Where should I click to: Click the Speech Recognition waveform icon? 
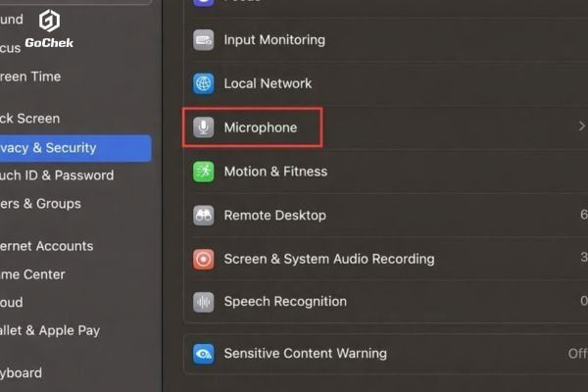click(204, 302)
